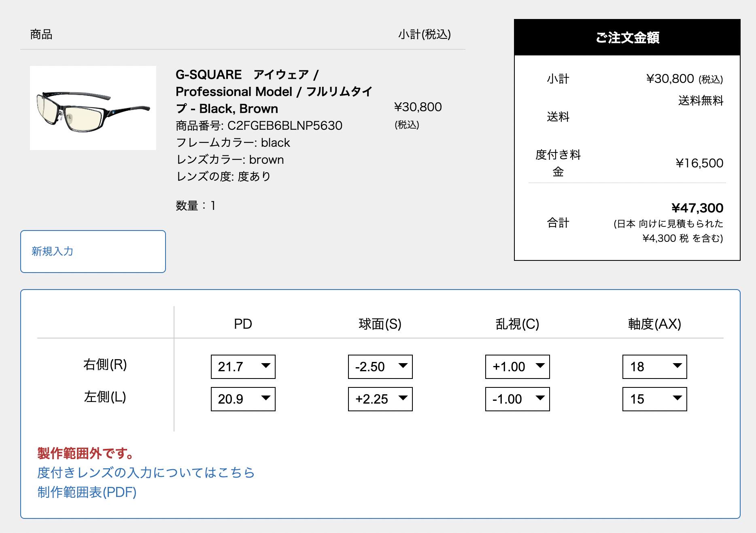756x533 pixels.
Task: Click the 新規入力 button
Action: 93,251
